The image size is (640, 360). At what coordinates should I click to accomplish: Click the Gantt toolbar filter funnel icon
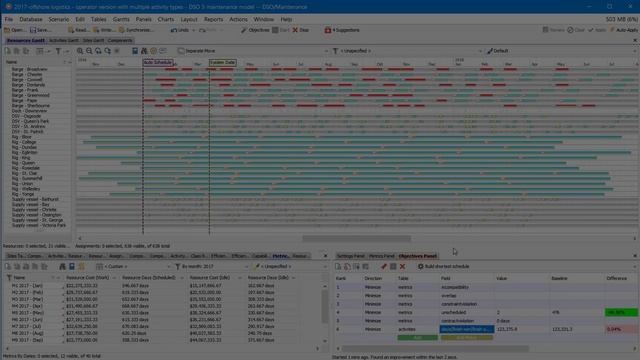point(58,51)
